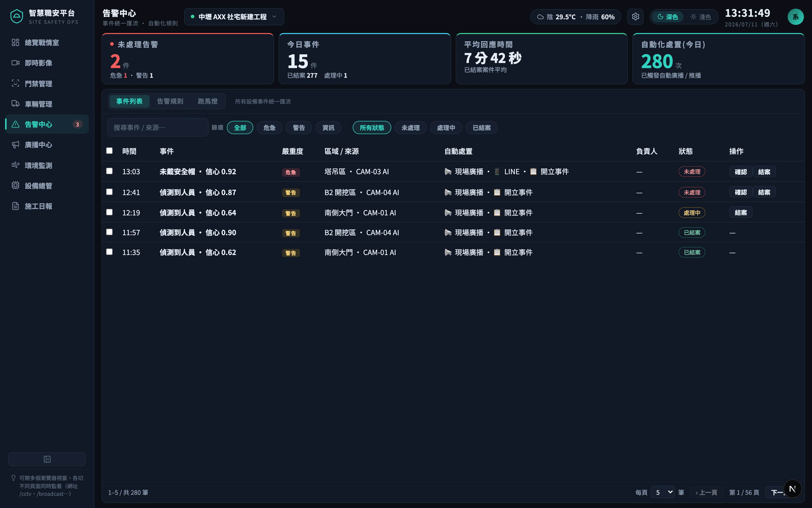812x508 pixels.
Task: Go to previous page 上一頁
Action: click(706, 492)
